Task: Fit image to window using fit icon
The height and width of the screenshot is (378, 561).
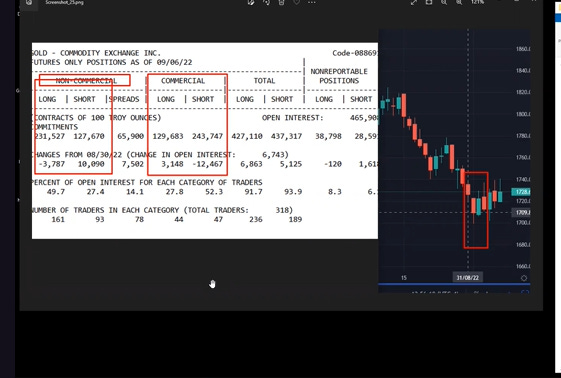Action: click(429, 2)
